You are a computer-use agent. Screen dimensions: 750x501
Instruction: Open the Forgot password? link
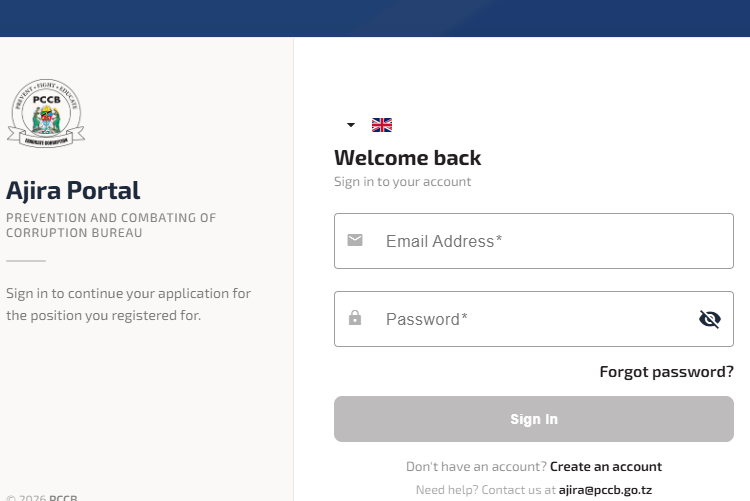coord(666,372)
